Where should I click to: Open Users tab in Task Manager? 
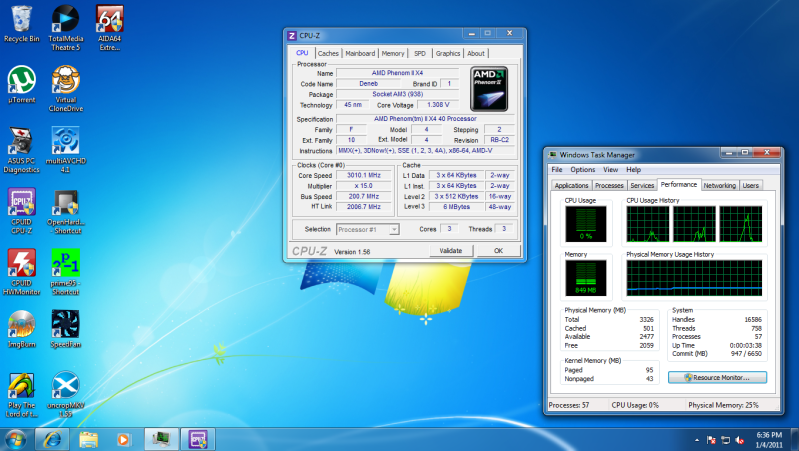(751, 185)
